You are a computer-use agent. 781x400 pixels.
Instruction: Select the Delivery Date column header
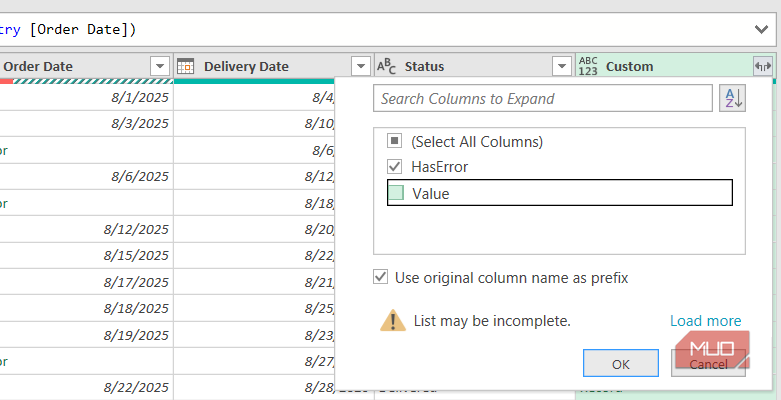[x=246, y=66]
